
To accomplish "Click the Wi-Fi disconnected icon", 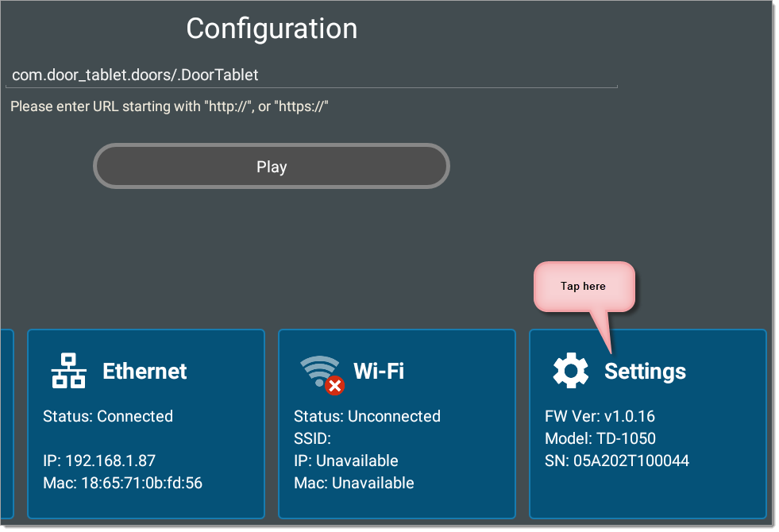I will 322,375.
